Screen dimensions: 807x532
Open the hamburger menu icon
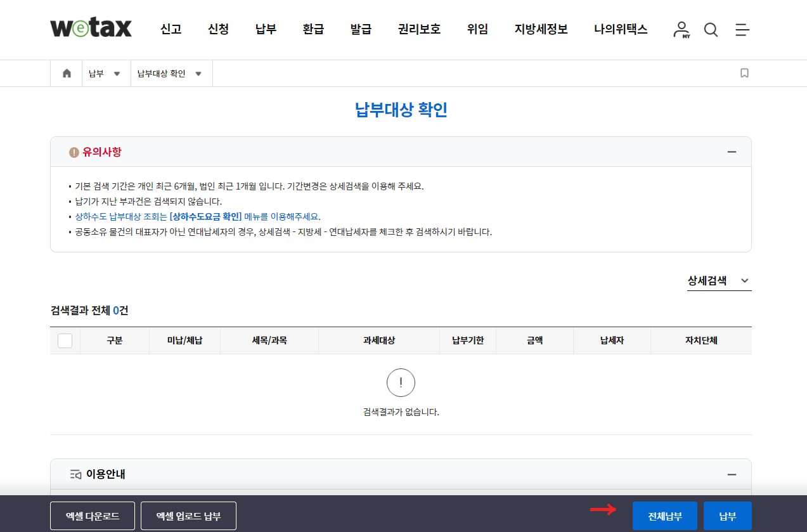[742, 29]
